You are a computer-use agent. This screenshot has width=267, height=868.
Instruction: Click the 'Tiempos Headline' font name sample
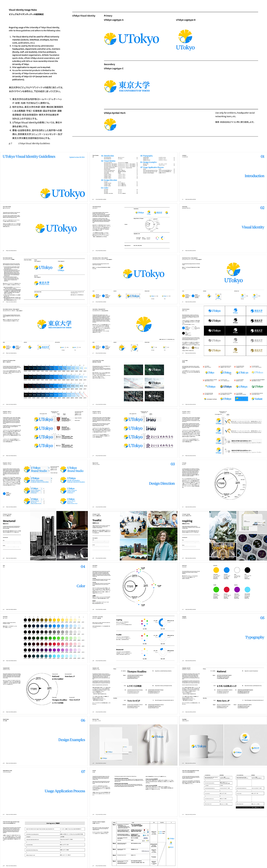click(x=137, y=671)
